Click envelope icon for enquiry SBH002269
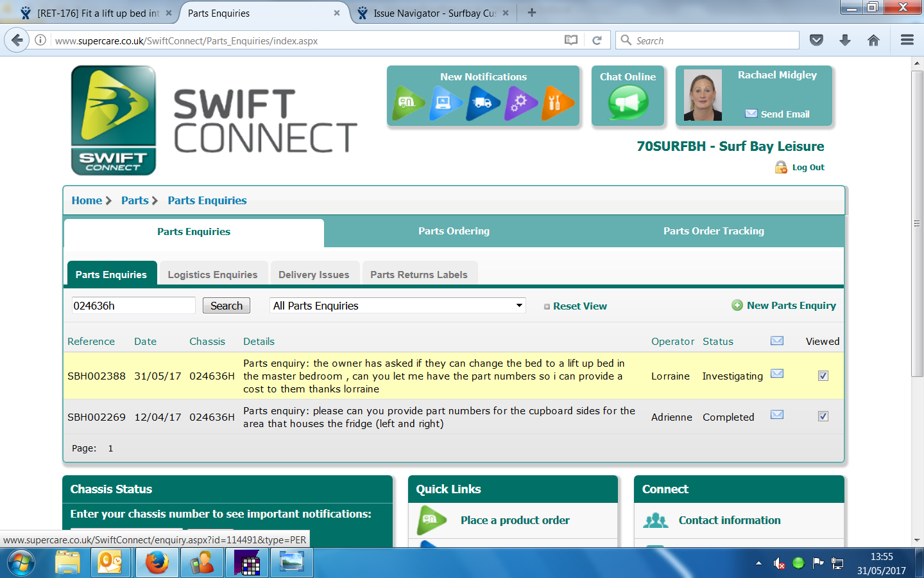Viewport: 924px width, 578px height. (776, 415)
